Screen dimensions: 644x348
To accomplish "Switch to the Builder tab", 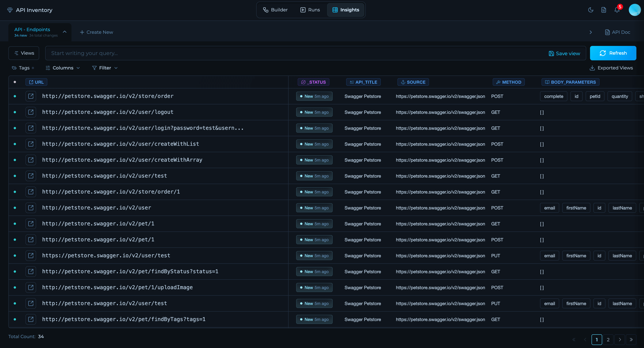I will [x=275, y=10].
